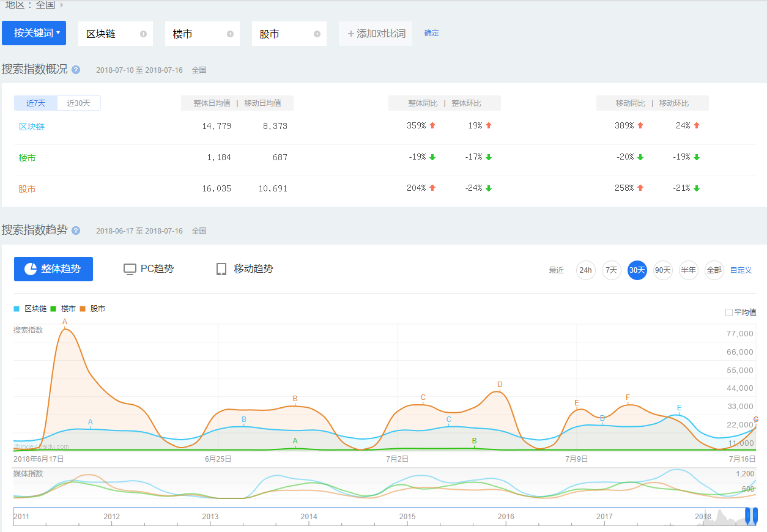Enable the 平均值 checkbox
Image resolution: width=767 pixels, height=532 pixels.
[728, 312]
